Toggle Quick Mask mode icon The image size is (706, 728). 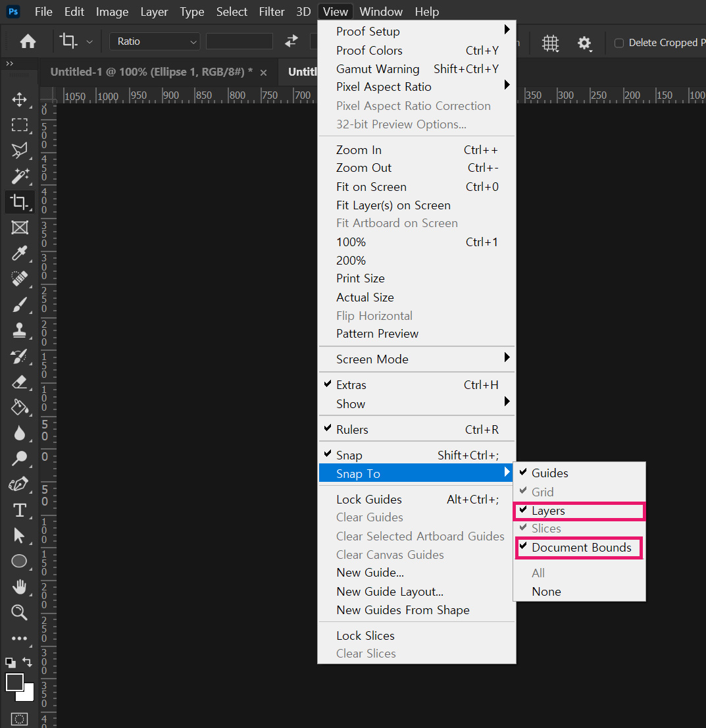[19, 719]
